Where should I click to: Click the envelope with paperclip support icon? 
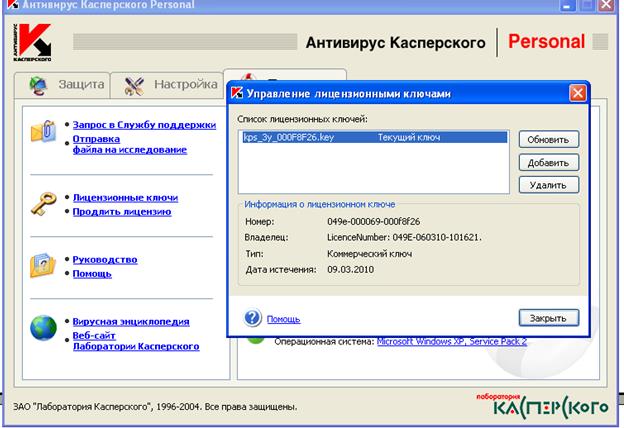[x=43, y=131]
